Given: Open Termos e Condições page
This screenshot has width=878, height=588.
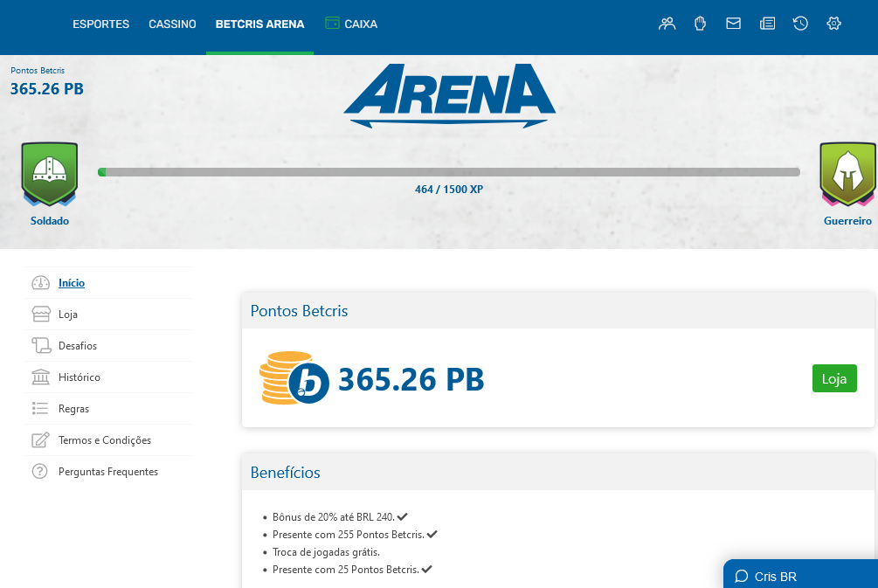Looking at the screenshot, I should [105, 440].
